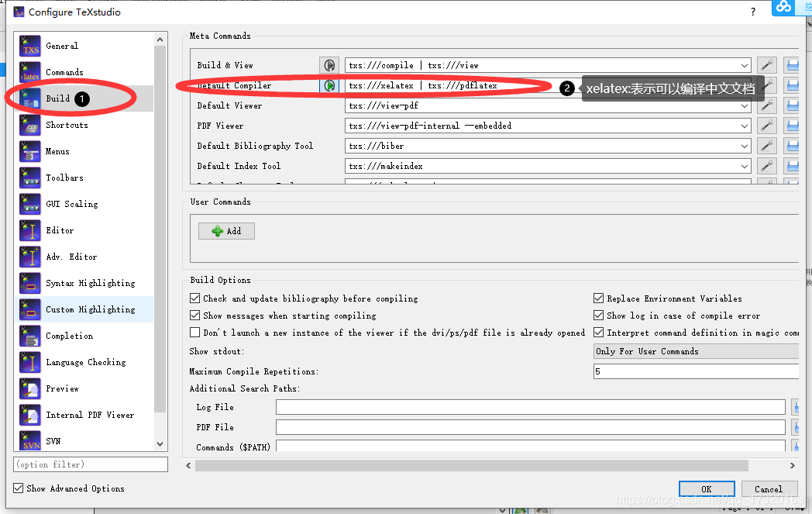
Task: Click the cloud icon above the dialog
Action: (784, 7)
